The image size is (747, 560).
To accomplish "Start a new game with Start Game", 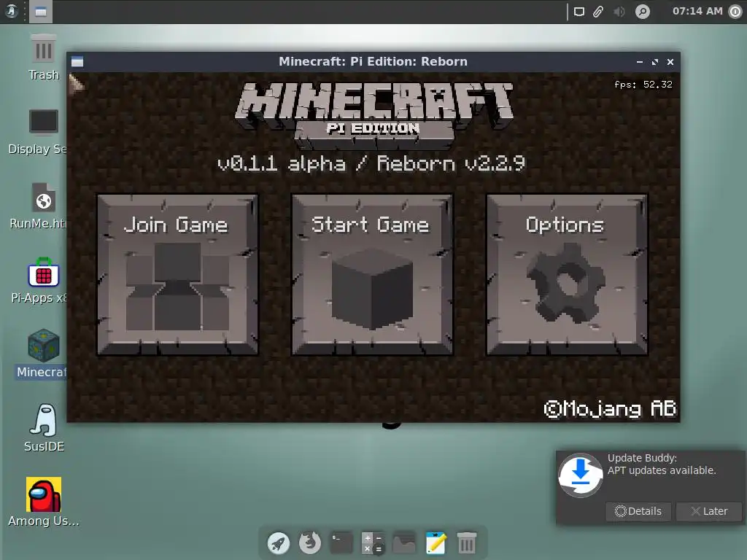I will click(372, 275).
